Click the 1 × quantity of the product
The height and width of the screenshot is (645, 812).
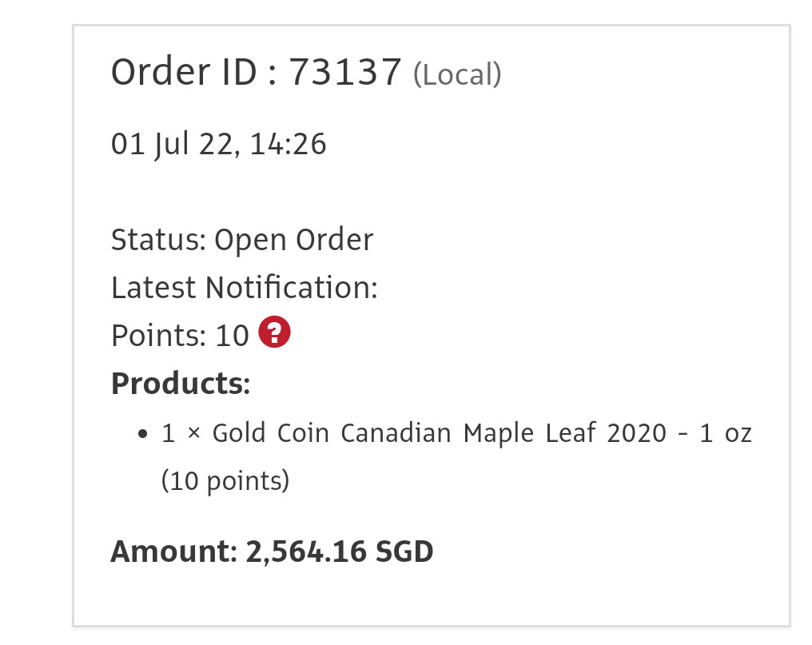click(181, 433)
